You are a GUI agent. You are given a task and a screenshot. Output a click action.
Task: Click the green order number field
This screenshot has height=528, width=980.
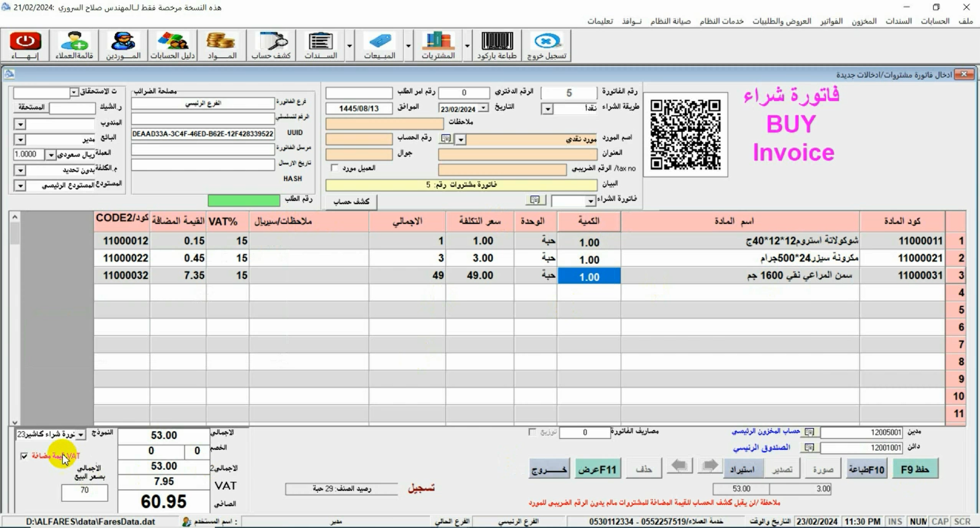pyautogui.click(x=244, y=200)
